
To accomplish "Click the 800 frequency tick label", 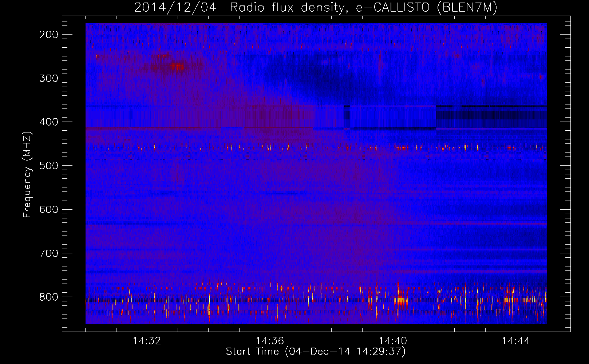I will pyautogui.click(x=49, y=297).
